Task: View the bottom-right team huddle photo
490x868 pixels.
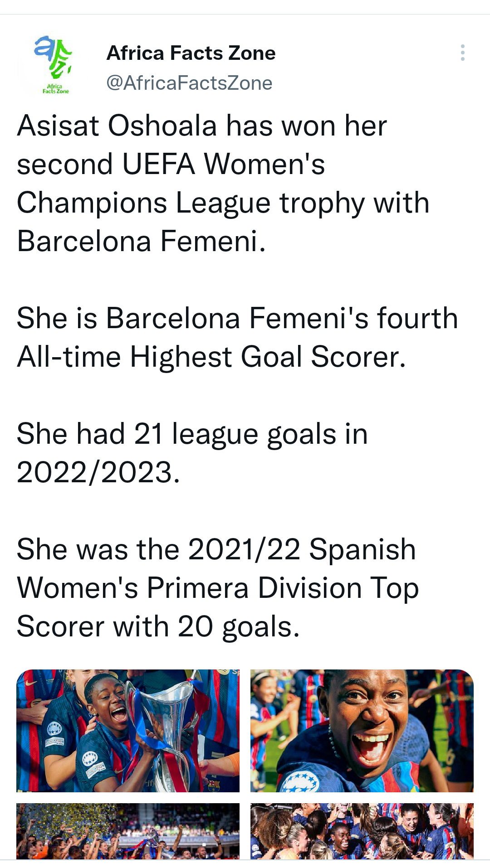Action: point(362,831)
